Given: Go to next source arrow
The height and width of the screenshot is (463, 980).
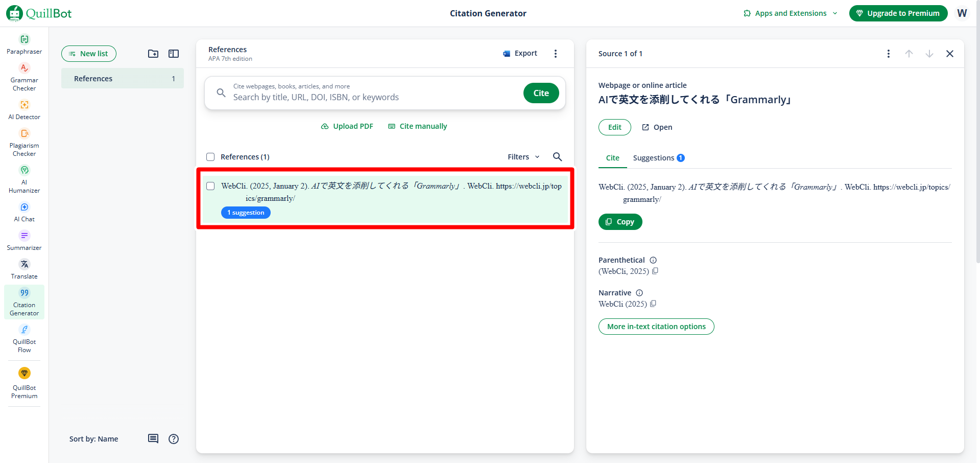Looking at the screenshot, I should [929, 54].
